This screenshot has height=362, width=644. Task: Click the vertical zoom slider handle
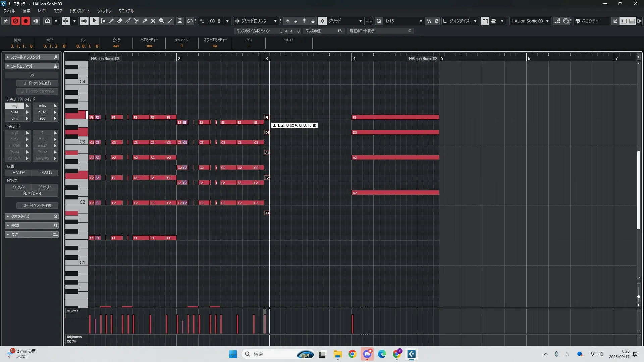[x=639, y=297]
